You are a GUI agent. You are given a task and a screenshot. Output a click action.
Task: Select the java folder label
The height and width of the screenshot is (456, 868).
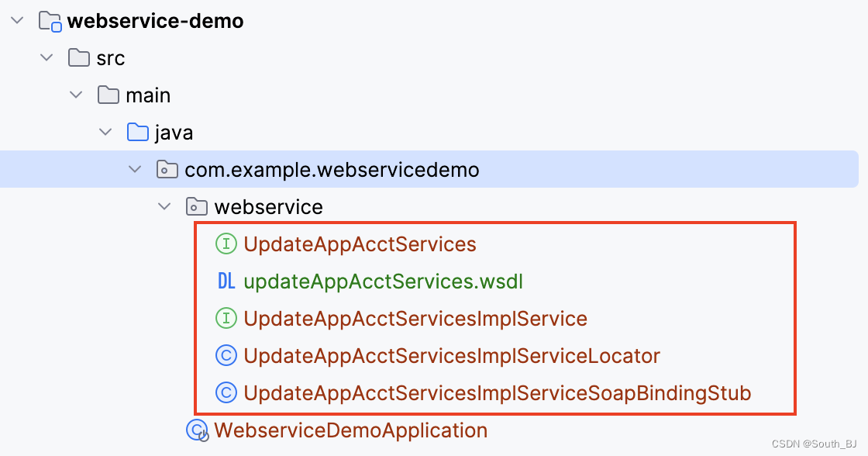coord(174,133)
